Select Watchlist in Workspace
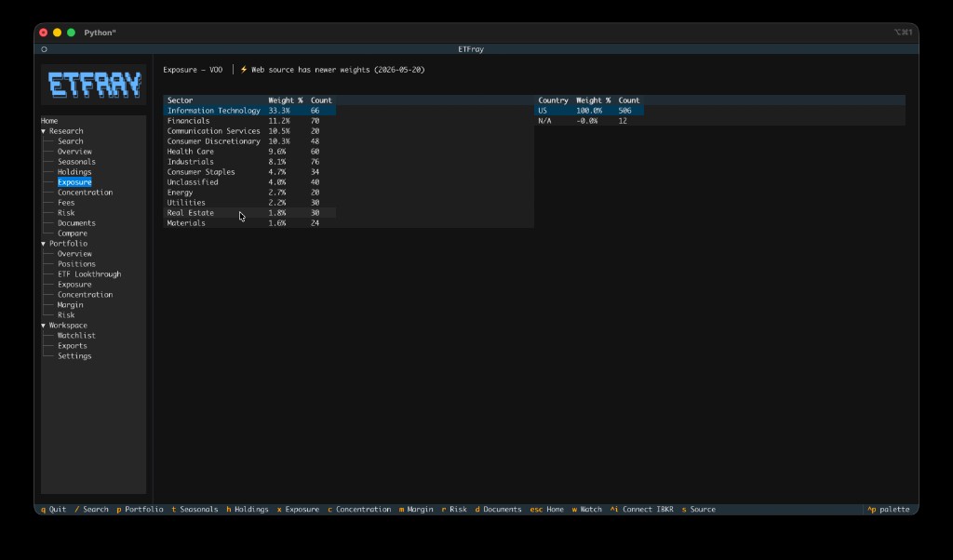This screenshot has height=560, width=953. [x=76, y=336]
